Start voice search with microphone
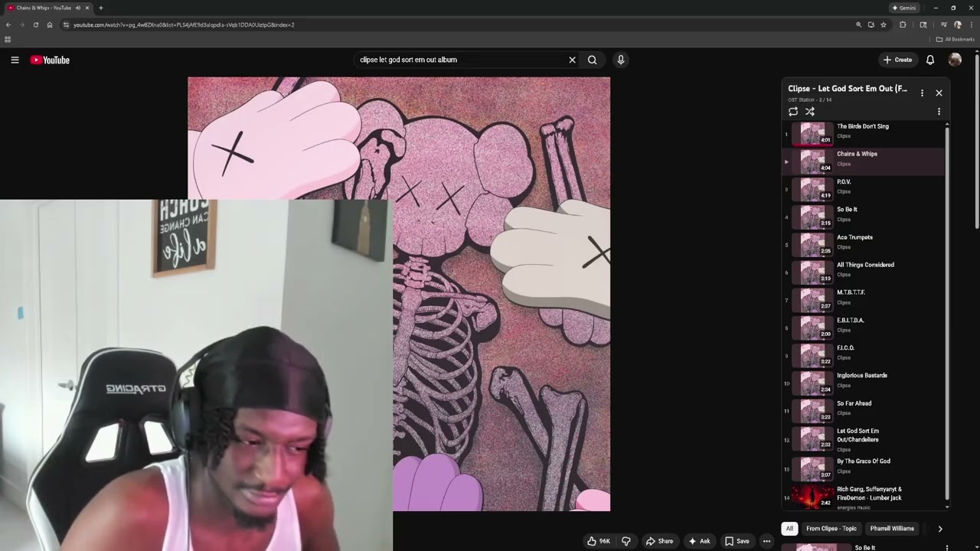This screenshot has width=980, height=551. coord(620,60)
